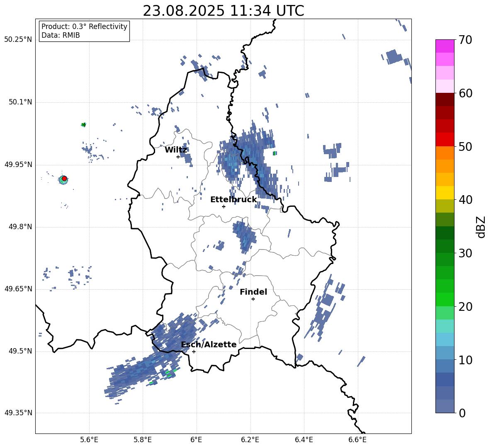Click the small green echo near 5.6°E, 50.05°N
Image resolution: width=491 pixels, height=448 pixels.
tap(84, 124)
